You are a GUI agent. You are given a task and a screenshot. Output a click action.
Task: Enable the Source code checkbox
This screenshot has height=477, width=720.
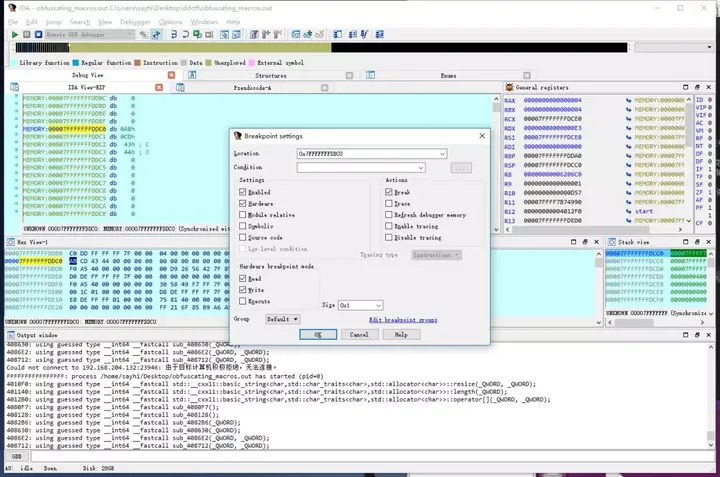(x=242, y=237)
